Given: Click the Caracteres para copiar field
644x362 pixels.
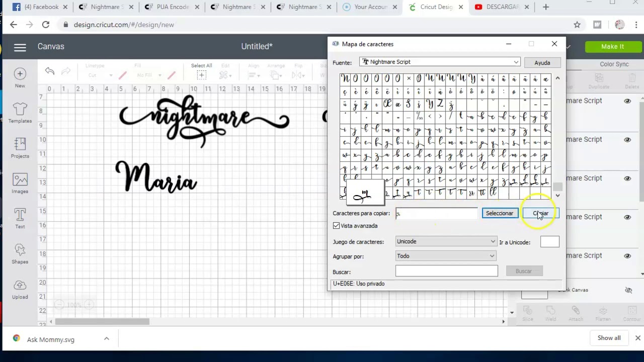Looking at the screenshot, I should point(436,213).
